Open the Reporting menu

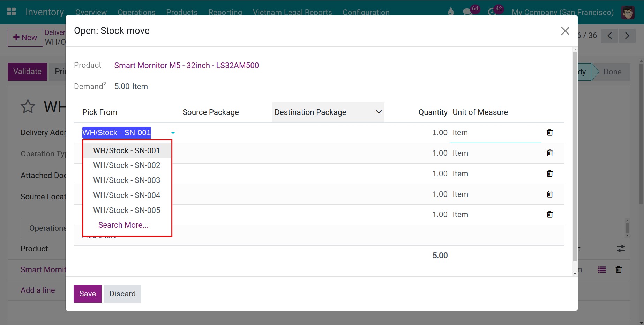tap(225, 12)
